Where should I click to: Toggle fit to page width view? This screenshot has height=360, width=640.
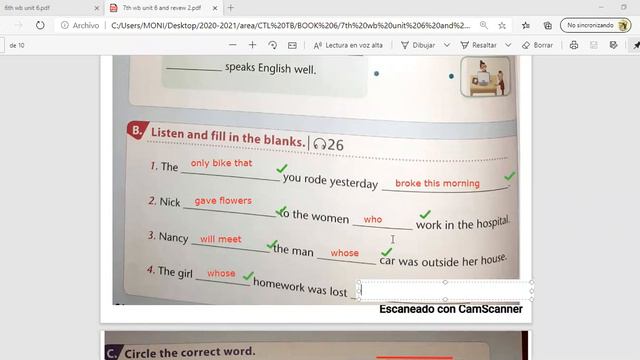[292, 45]
